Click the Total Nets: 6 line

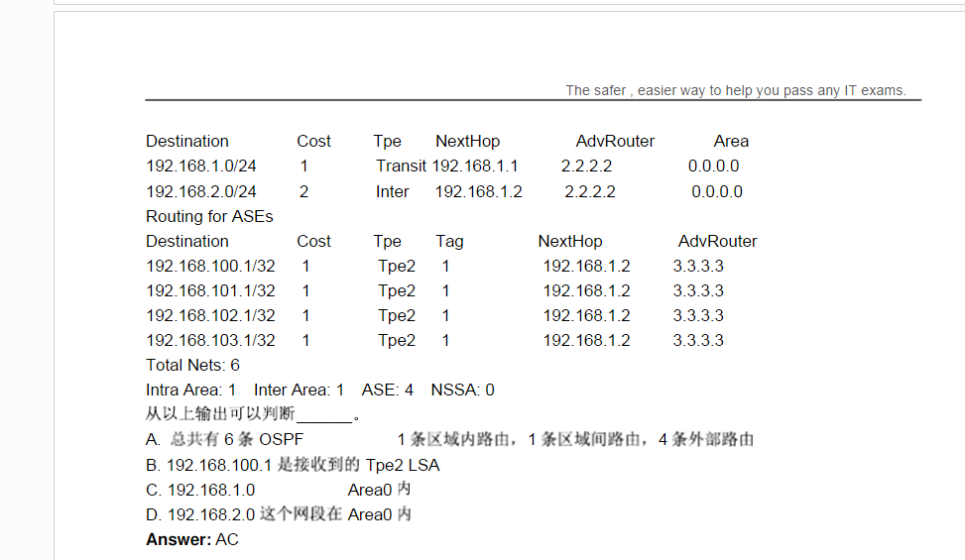[192, 365]
